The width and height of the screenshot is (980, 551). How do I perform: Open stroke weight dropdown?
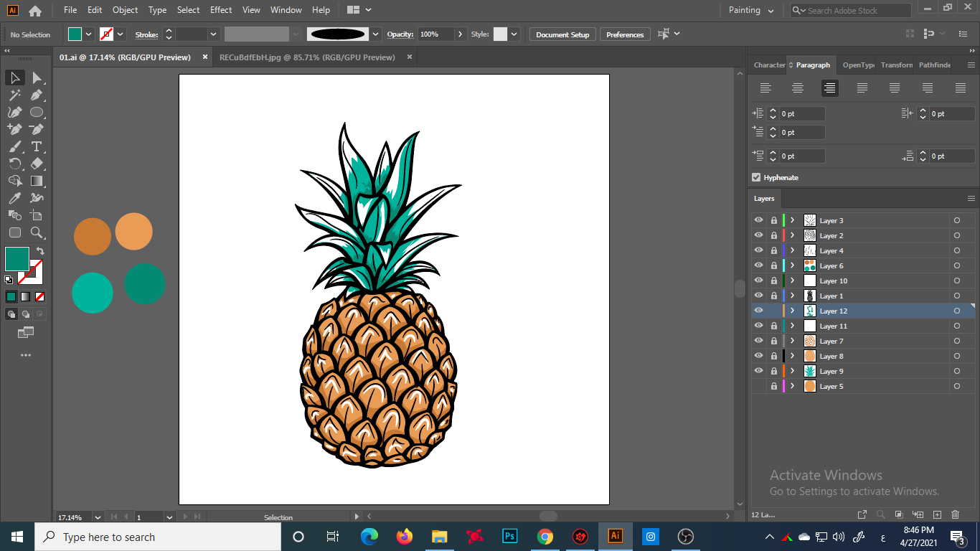click(x=214, y=34)
